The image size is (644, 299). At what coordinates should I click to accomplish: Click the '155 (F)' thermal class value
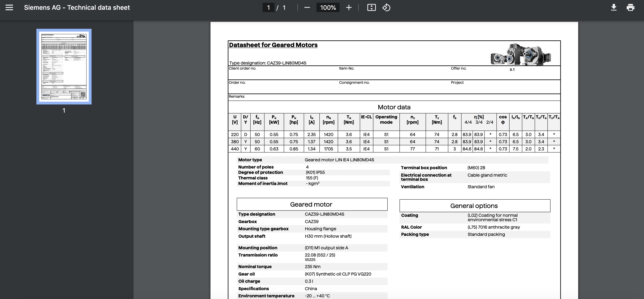tap(312, 178)
